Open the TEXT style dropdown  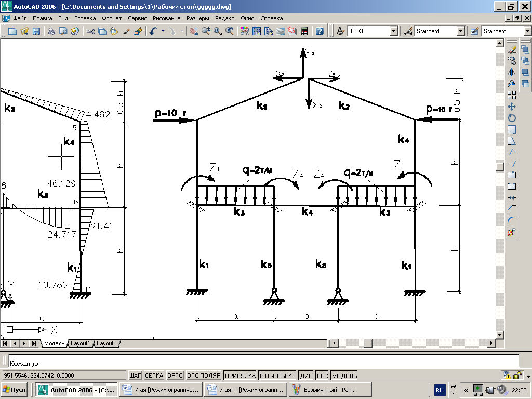[x=394, y=31]
